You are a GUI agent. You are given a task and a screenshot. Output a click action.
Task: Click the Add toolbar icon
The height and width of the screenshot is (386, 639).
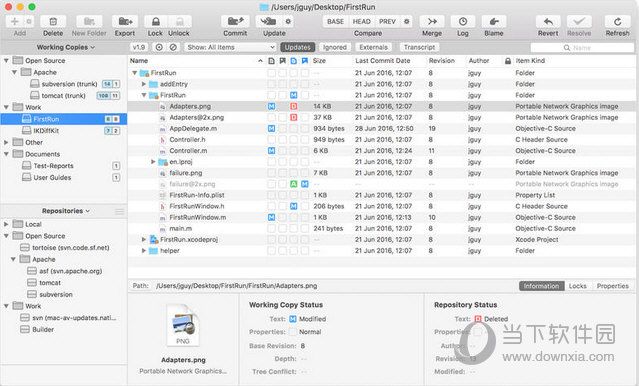(15, 22)
